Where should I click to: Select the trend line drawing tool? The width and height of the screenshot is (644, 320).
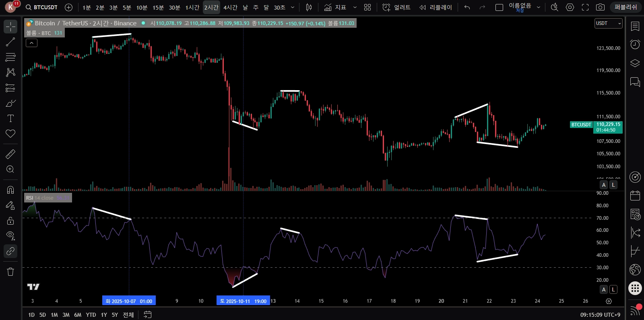coord(10,42)
